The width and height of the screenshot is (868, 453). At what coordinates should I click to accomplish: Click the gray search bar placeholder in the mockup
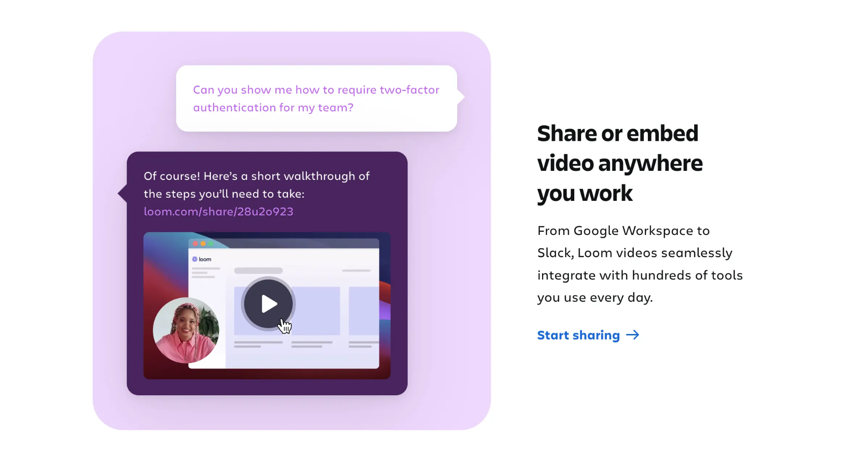[258, 271]
